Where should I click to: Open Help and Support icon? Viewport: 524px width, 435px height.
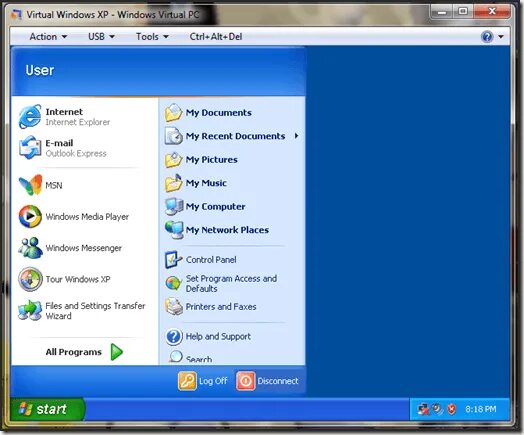[174, 336]
